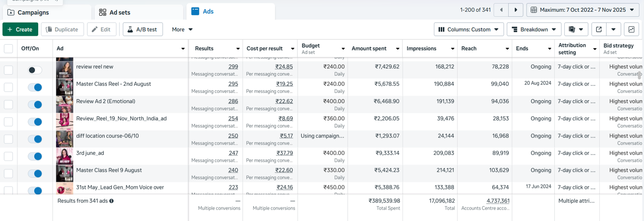Open the charts view icon
The width and height of the screenshot is (644, 221).
pos(631,29)
